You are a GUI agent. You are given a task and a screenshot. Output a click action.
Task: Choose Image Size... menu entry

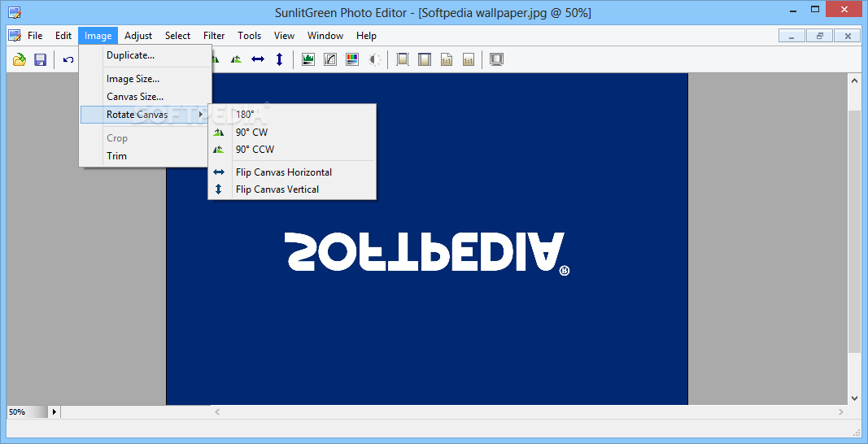146,79
